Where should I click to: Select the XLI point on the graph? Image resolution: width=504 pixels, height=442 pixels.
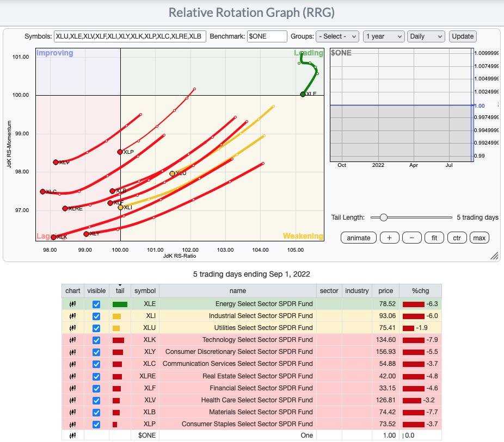point(120,207)
